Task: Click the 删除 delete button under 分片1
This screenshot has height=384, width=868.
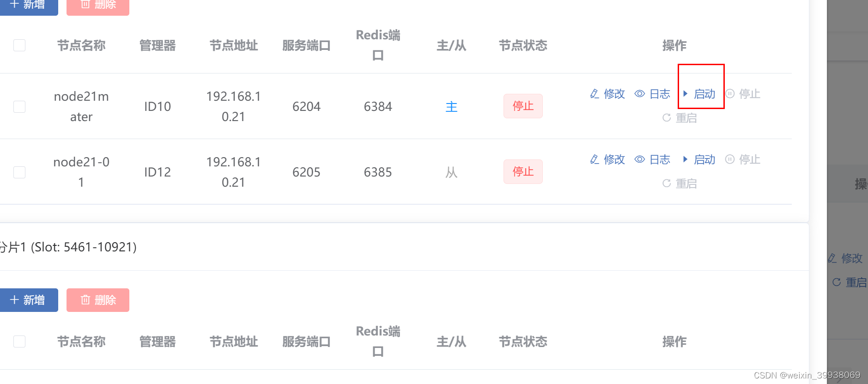Action: click(98, 300)
